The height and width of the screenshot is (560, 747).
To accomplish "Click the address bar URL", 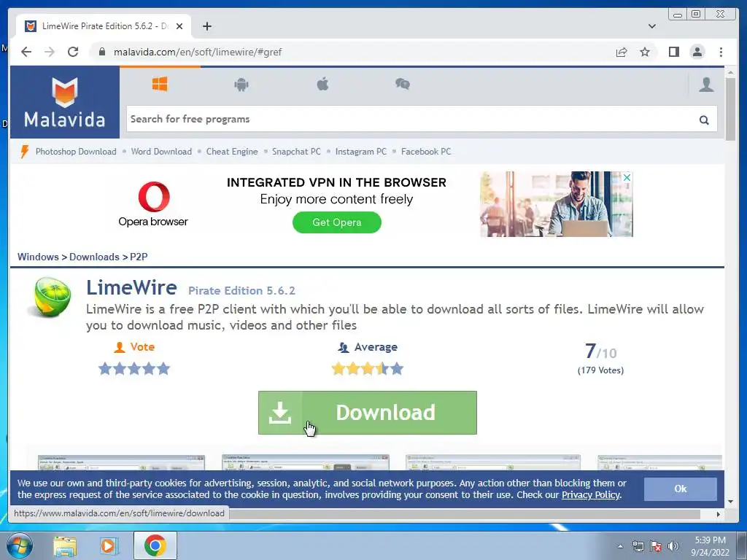I will (198, 52).
